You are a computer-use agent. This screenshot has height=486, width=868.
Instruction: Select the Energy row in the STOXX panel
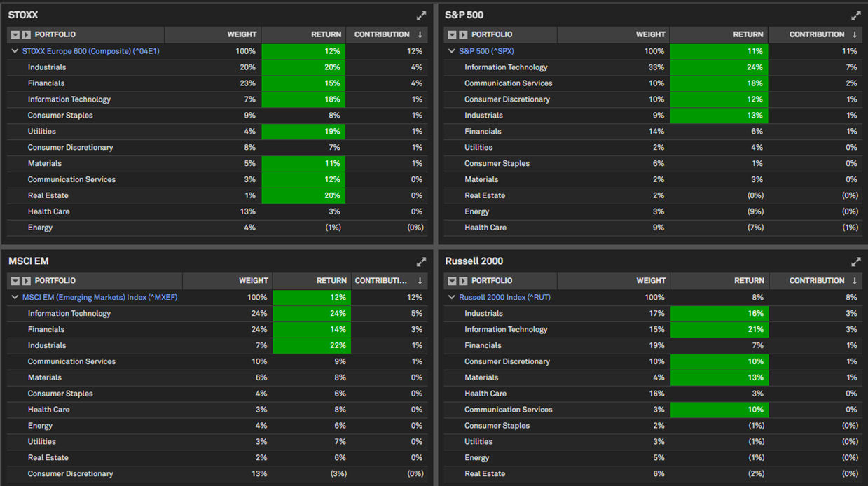click(217, 228)
